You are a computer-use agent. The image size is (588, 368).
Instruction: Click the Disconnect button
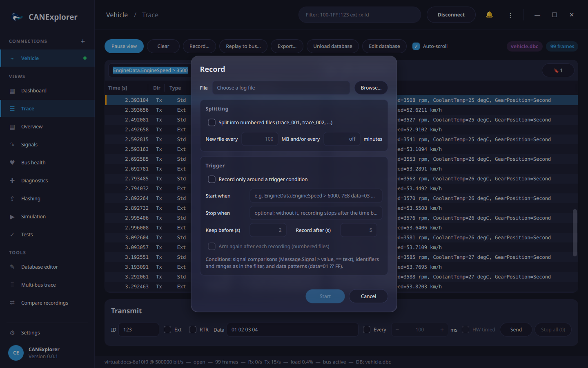[451, 15]
